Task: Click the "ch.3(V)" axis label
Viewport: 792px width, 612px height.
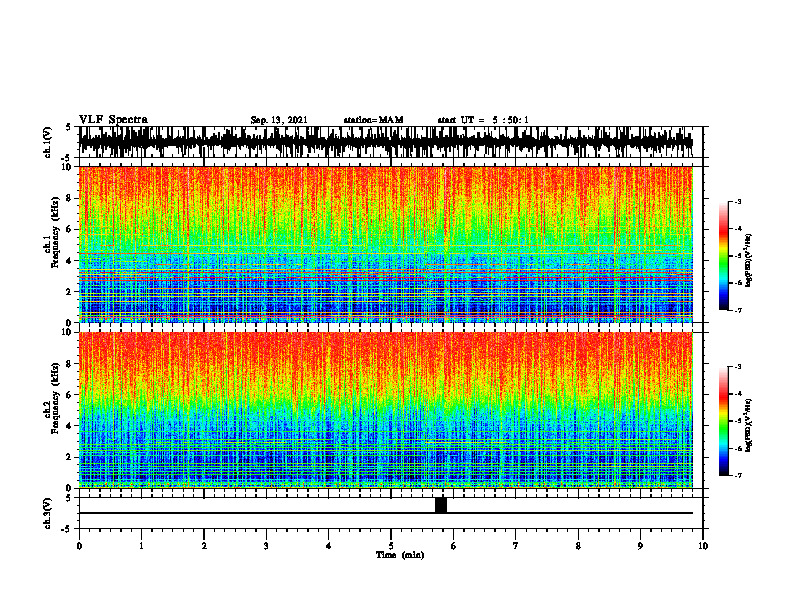Action: [48, 513]
